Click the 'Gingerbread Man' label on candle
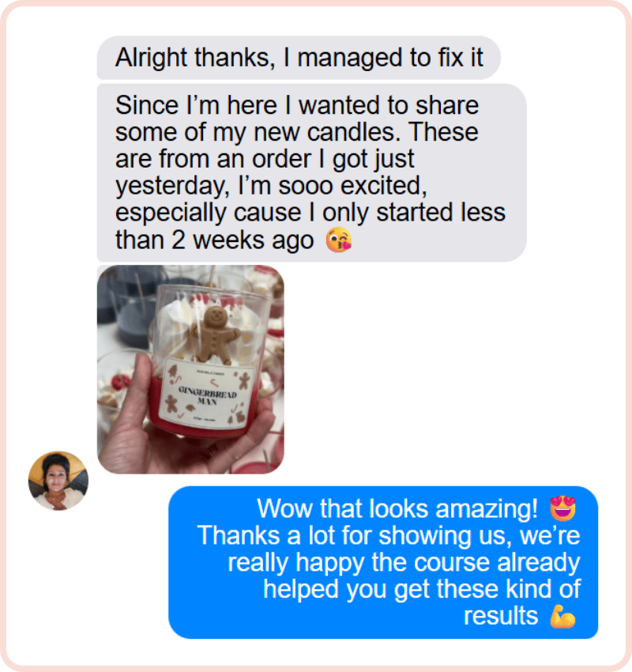This screenshot has width=632, height=672. pos(207,395)
